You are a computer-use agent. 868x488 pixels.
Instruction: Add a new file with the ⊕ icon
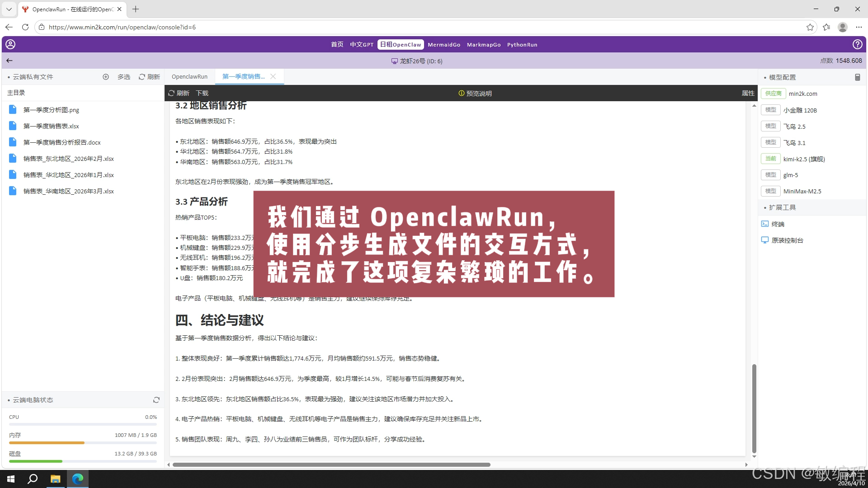click(106, 77)
